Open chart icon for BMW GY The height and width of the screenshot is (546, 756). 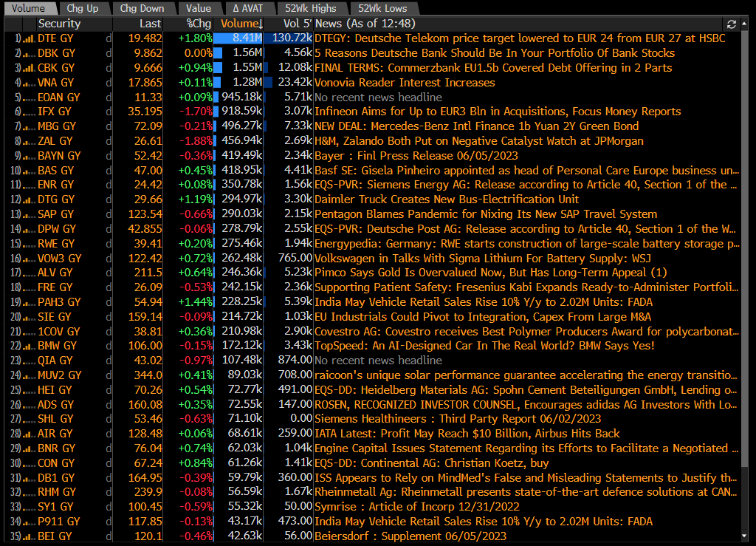coord(29,347)
